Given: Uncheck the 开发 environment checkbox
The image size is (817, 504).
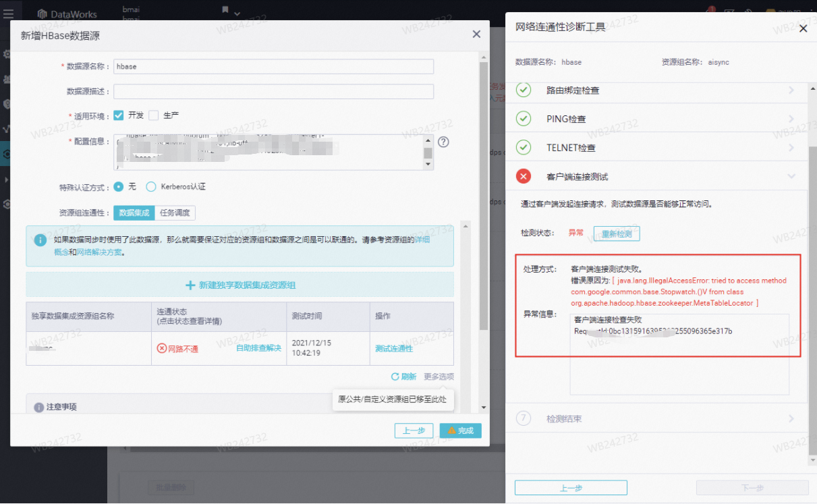Looking at the screenshot, I should tap(119, 115).
